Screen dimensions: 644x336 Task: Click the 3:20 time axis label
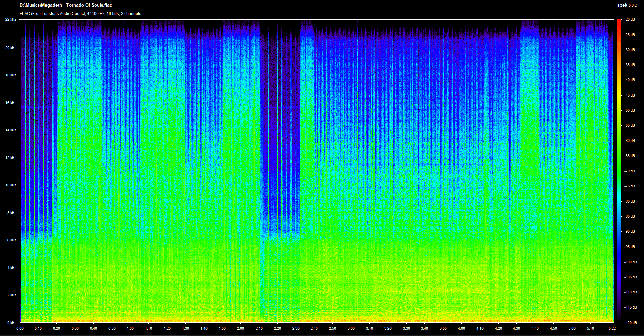click(388, 329)
